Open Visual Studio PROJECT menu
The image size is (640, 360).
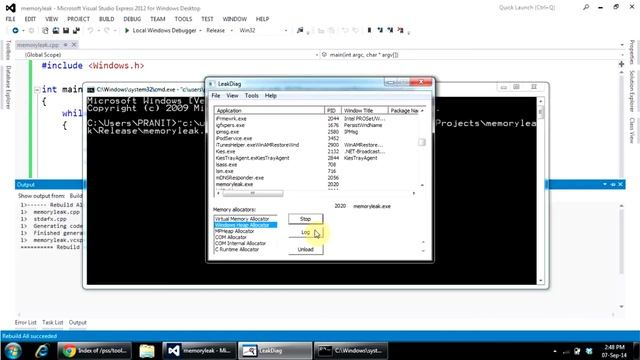[78, 19]
